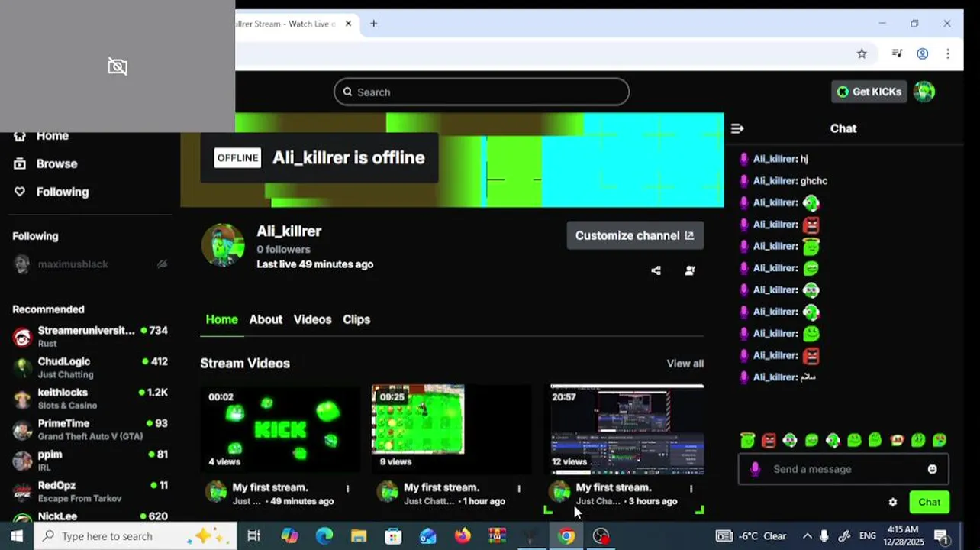Click the purple microphone identity icon in message box
Screen dimensions: 980x550
(x=755, y=469)
